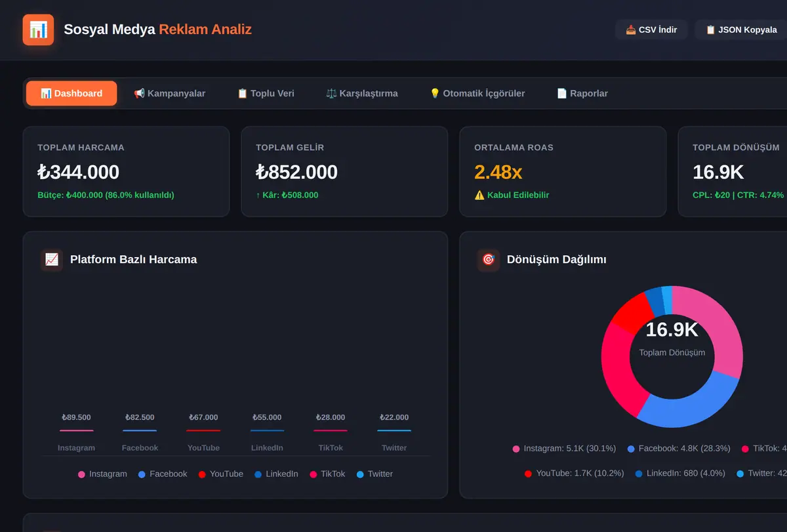Click the Dönüşüm Dağılımı target icon
Screen dimensions: 787x532
(x=488, y=259)
